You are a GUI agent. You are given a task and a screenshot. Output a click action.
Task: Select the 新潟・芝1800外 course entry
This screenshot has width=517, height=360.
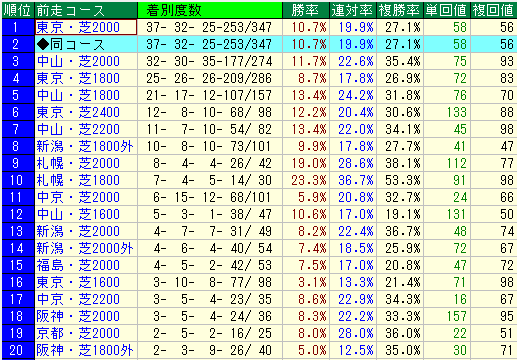(85, 146)
